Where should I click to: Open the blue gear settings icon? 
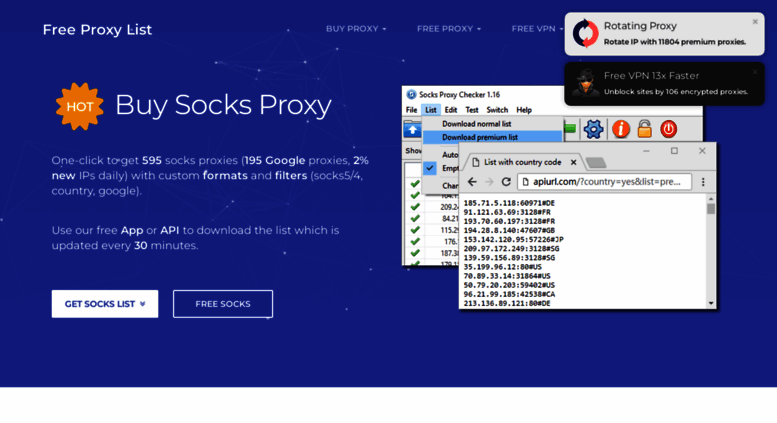pyautogui.click(x=593, y=129)
